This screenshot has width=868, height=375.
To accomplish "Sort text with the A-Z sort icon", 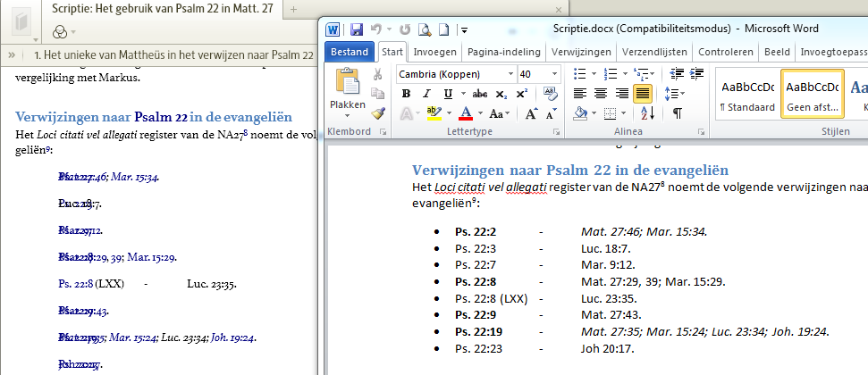I will (x=648, y=113).
